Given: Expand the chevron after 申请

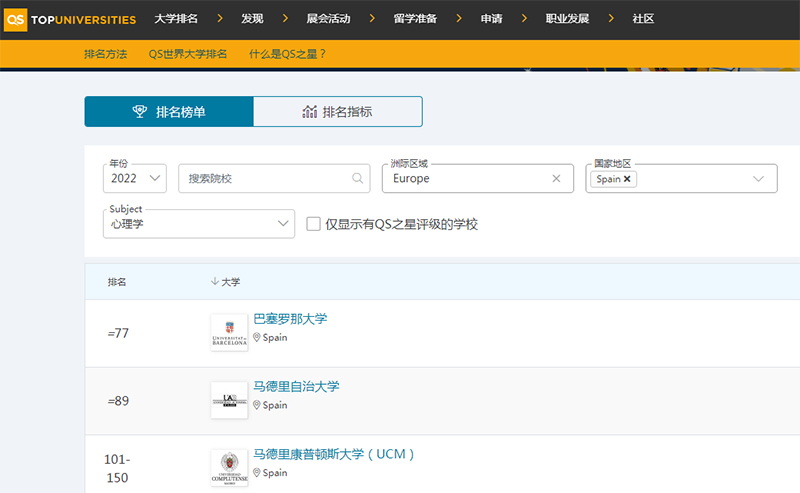Looking at the screenshot, I should 524,18.
